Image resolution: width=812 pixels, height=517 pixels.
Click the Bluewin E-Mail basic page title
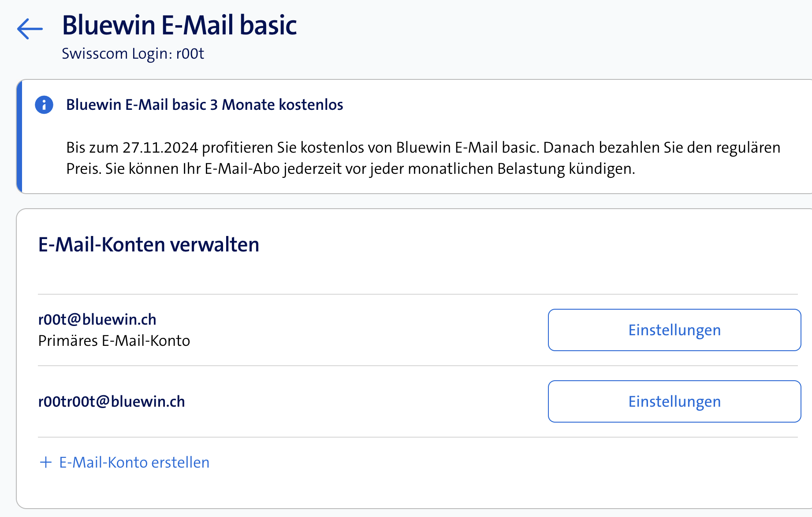click(179, 25)
